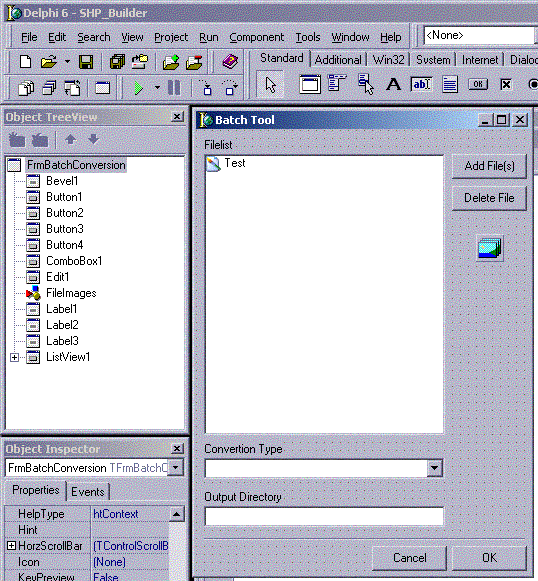Click the Cancel button
The height and width of the screenshot is (581, 538).
[x=409, y=558]
